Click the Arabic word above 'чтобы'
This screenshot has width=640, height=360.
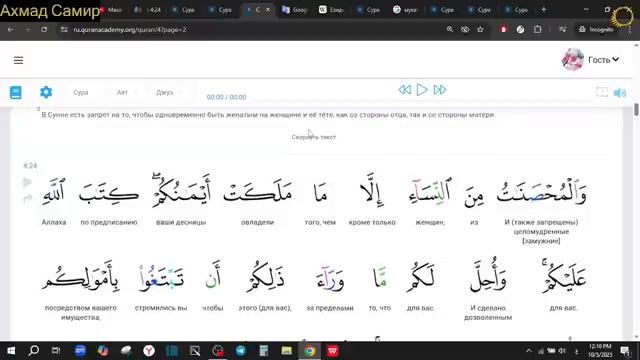click(x=213, y=275)
